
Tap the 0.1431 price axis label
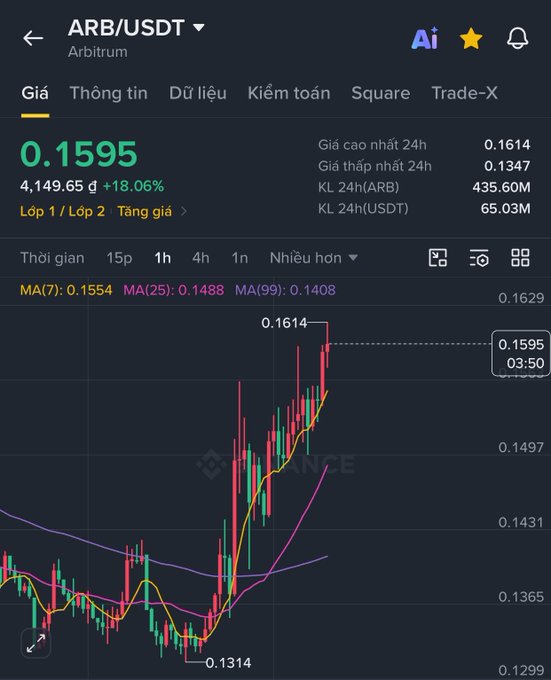521,522
